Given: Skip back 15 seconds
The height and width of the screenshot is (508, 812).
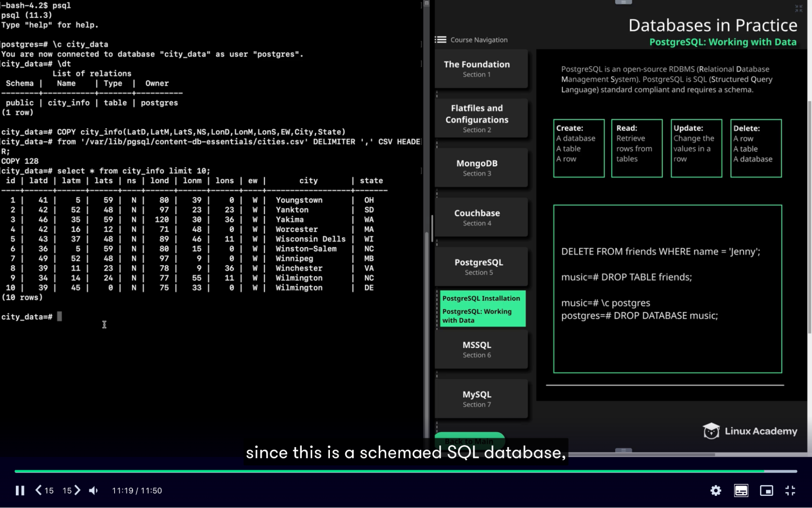Looking at the screenshot, I should [44, 491].
